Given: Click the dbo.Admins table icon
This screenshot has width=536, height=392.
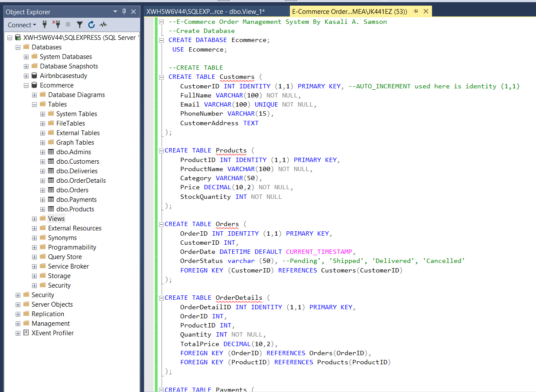Looking at the screenshot, I should pyautogui.click(x=51, y=152).
